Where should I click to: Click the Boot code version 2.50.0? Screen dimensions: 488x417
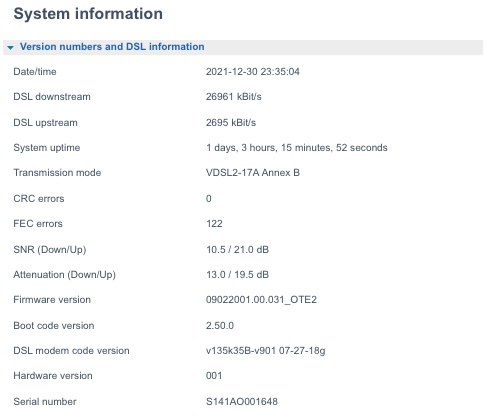tap(220, 326)
